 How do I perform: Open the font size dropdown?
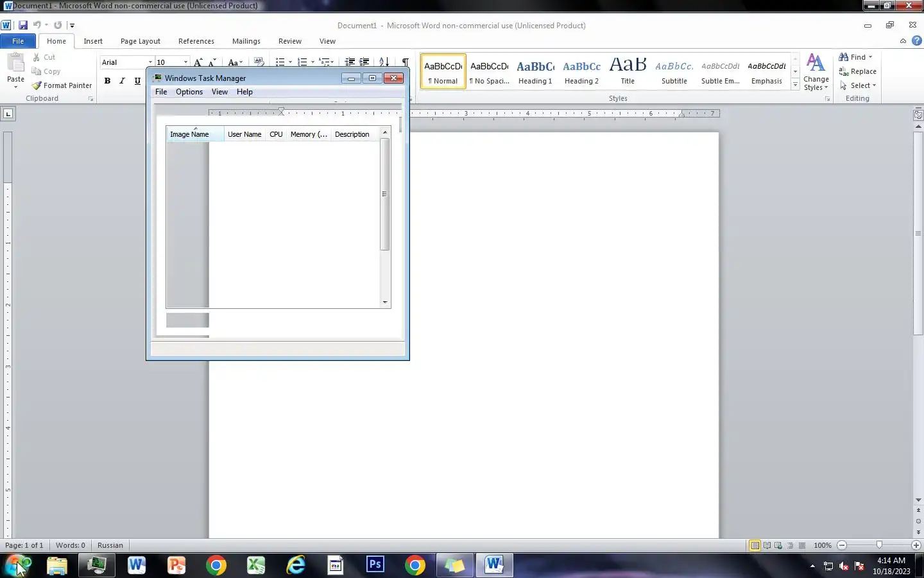(185, 62)
